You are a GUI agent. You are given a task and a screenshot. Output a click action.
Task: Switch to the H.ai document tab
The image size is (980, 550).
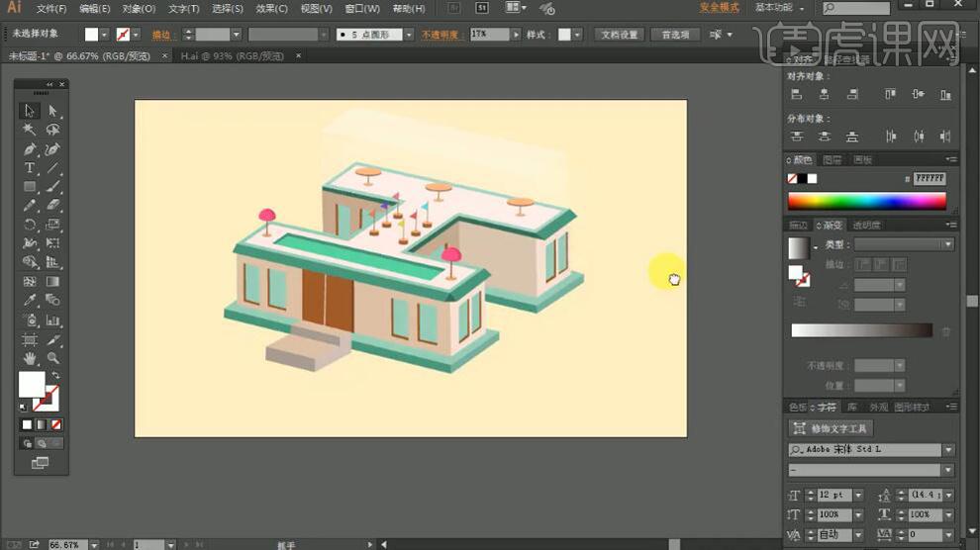pyautogui.click(x=233, y=56)
